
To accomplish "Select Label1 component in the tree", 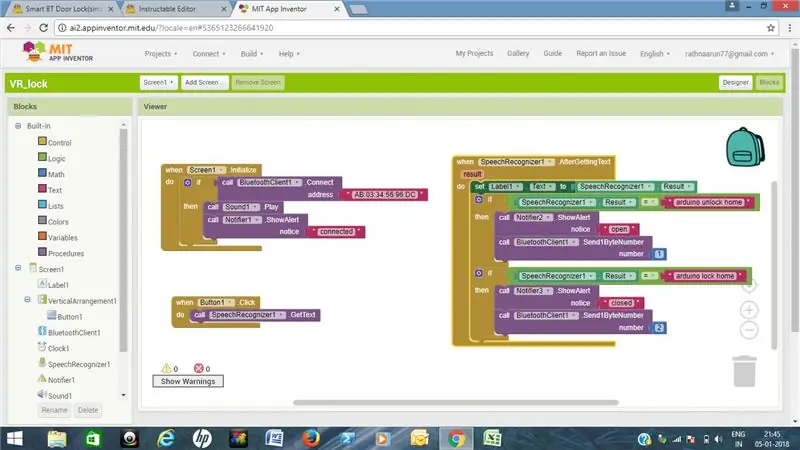I will tap(53, 285).
